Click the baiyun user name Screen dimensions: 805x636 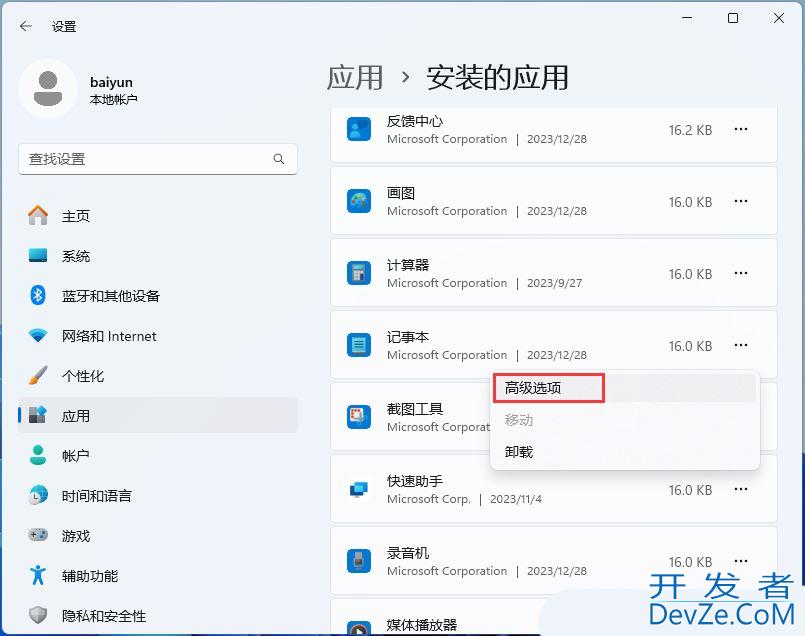click(111, 83)
